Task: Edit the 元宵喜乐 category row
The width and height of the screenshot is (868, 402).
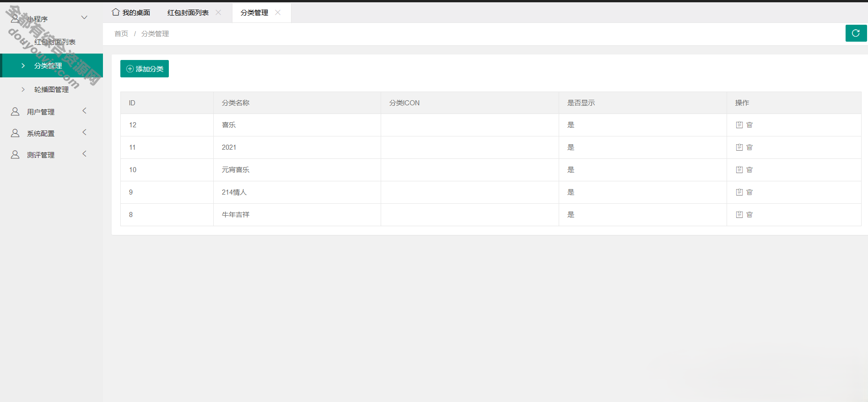Action: [739, 169]
